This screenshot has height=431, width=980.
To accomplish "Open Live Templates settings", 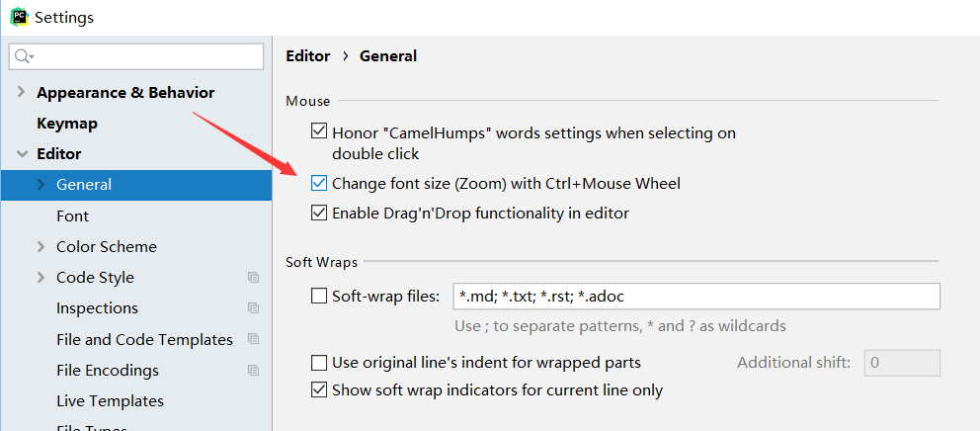I will (110, 400).
